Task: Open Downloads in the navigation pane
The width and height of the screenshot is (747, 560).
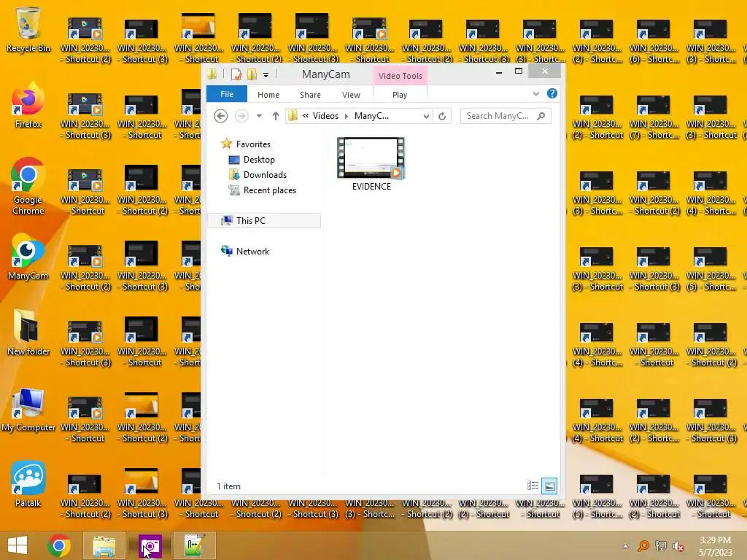Action: coord(265,175)
